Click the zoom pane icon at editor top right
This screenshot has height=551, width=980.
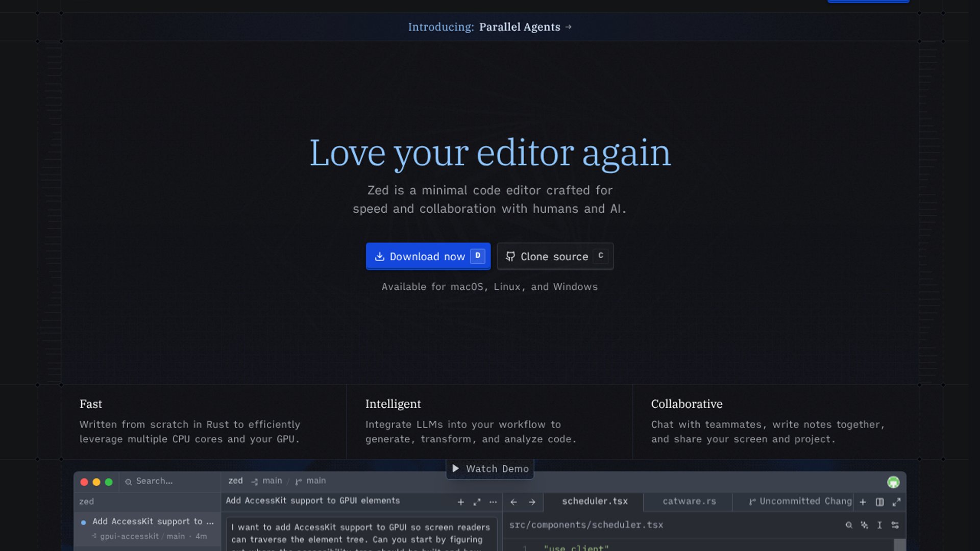(x=896, y=502)
